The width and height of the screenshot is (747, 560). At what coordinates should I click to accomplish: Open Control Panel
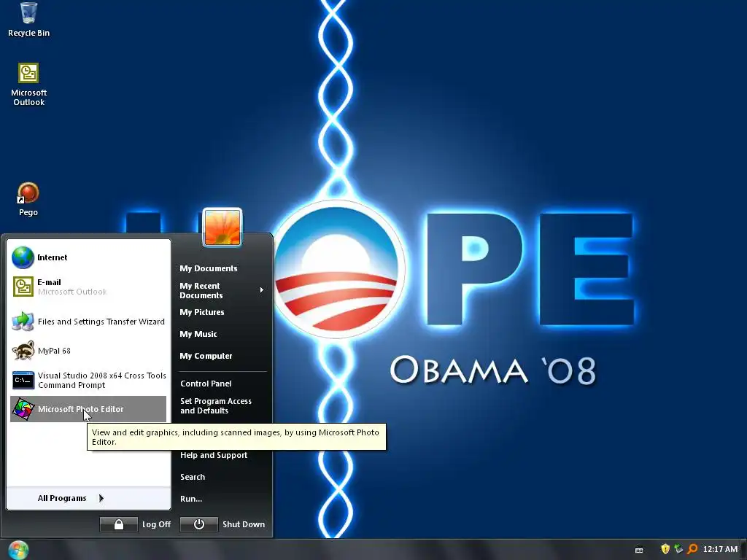pyautogui.click(x=206, y=384)
